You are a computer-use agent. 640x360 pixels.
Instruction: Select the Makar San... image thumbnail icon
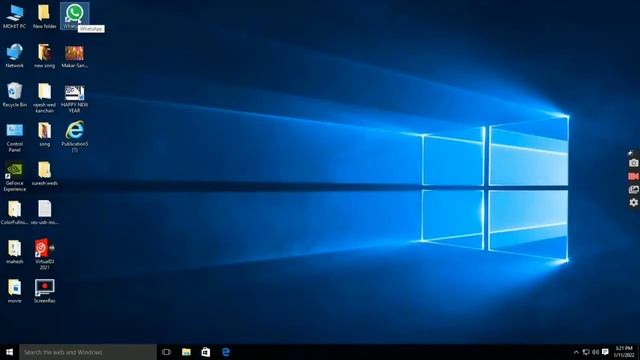[x=74, y=56]
